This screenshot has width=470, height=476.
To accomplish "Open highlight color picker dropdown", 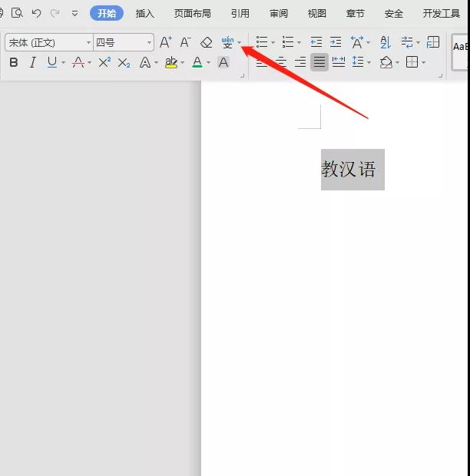I will point(183,62).
